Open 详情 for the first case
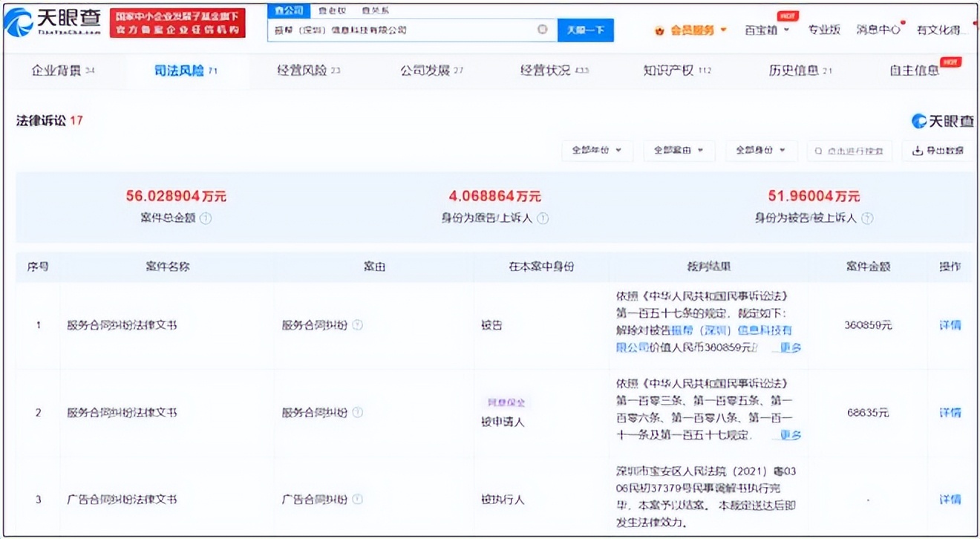The image size is (980, 539). tap(949, 324)
